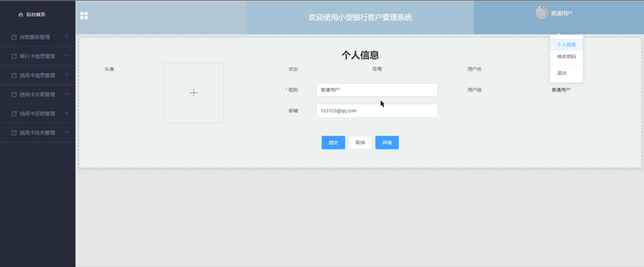The image size is (644, 267).
Task: Click the 状态 label
Action: point(293,69)
